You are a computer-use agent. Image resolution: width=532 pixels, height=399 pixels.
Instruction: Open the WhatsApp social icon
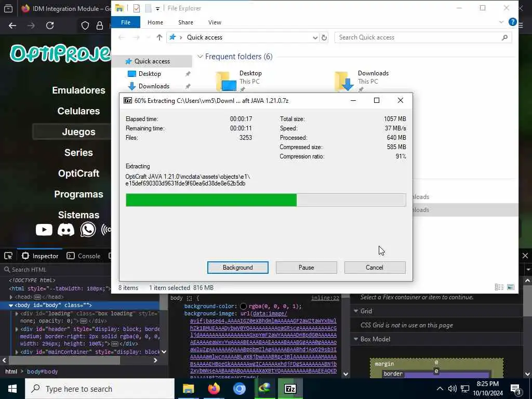click(88, 230)
